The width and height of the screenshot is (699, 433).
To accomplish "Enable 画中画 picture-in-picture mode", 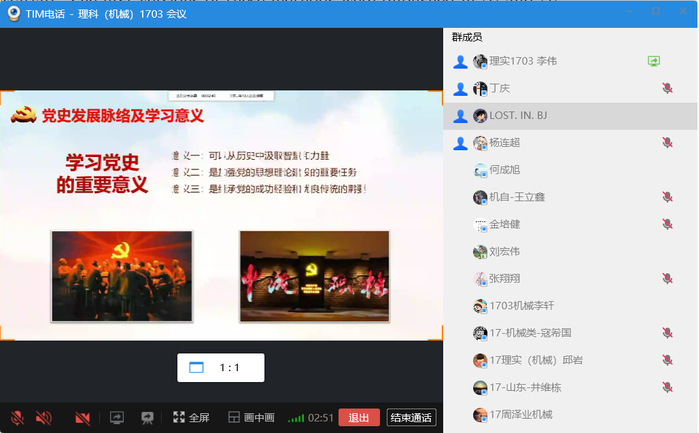I will [x=251, y=417].
